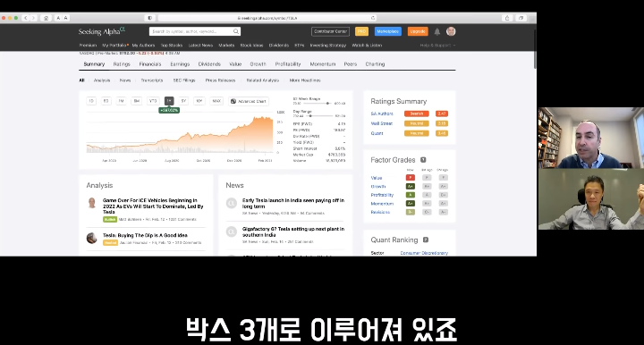Click Safari's share icon

tap(507, 18)
